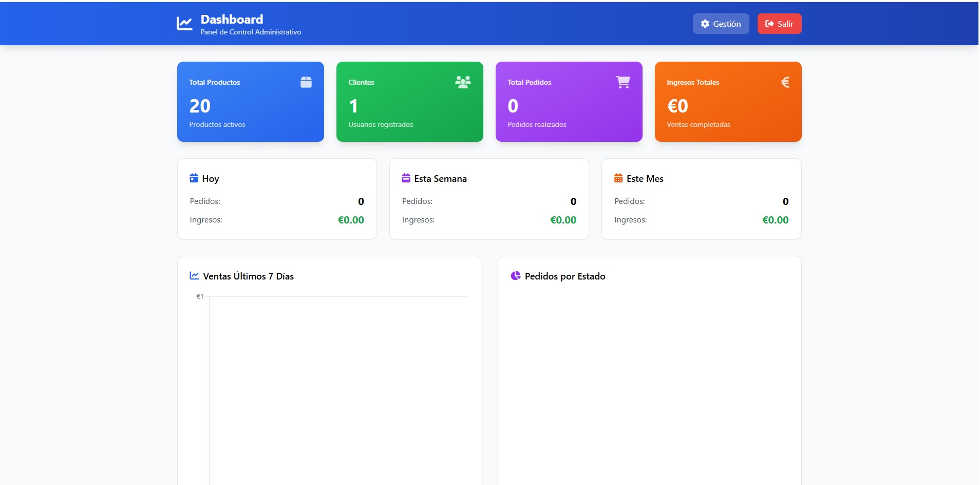Click the Salir button to log out
This screenshot has height=485, width=980.
click(779, 23)
